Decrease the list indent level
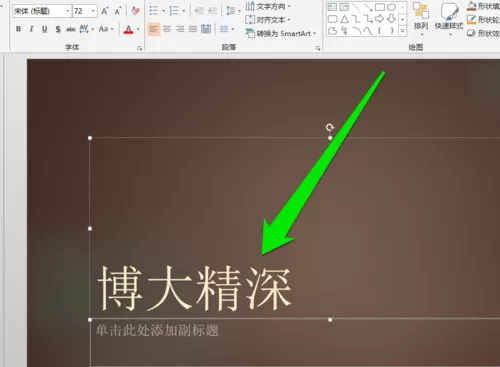500x367 pixels. 199,11
